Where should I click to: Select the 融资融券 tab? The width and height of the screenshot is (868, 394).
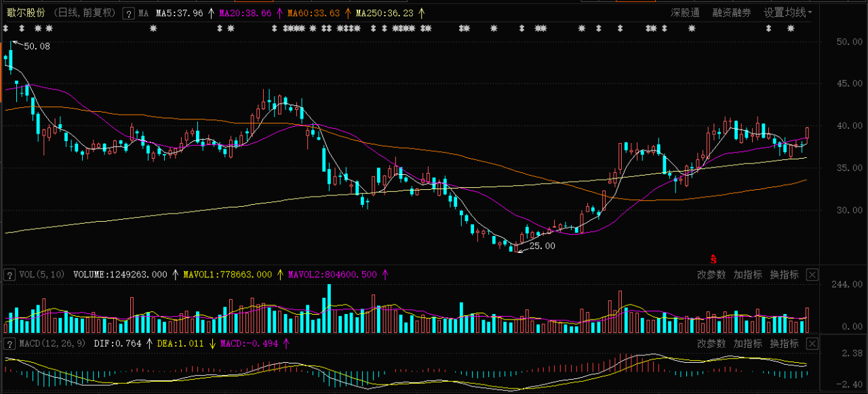tap(731, 13)
